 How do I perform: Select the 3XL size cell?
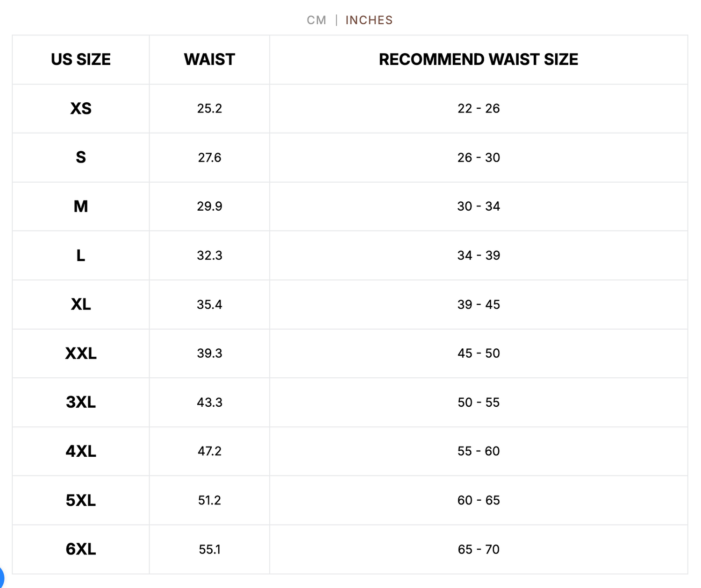[x=81, y=402]
